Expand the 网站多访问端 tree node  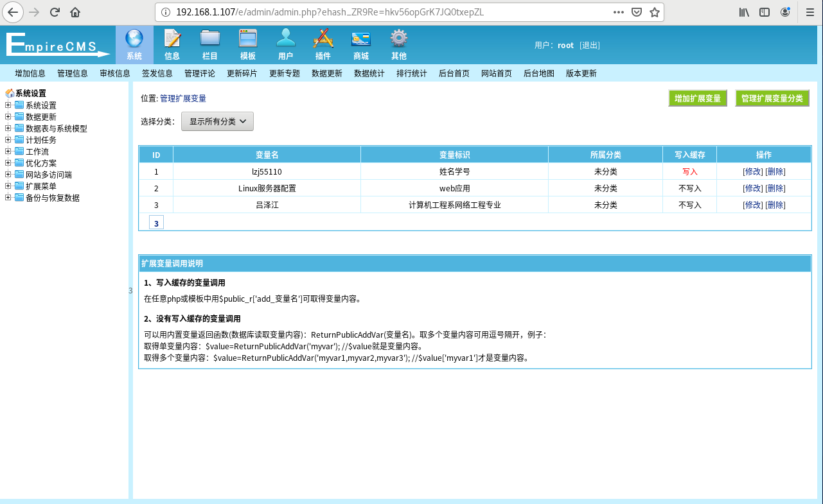pyautogui.click(x=8, y=175)
